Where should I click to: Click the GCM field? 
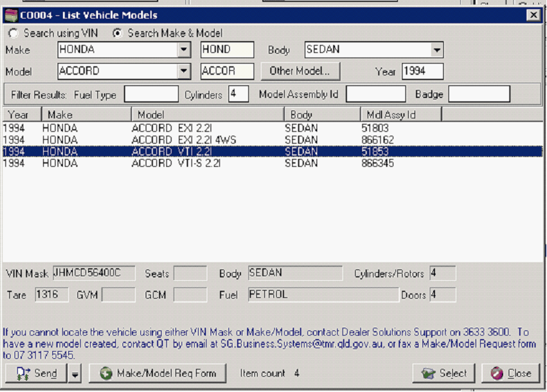(x=190, y=295)
